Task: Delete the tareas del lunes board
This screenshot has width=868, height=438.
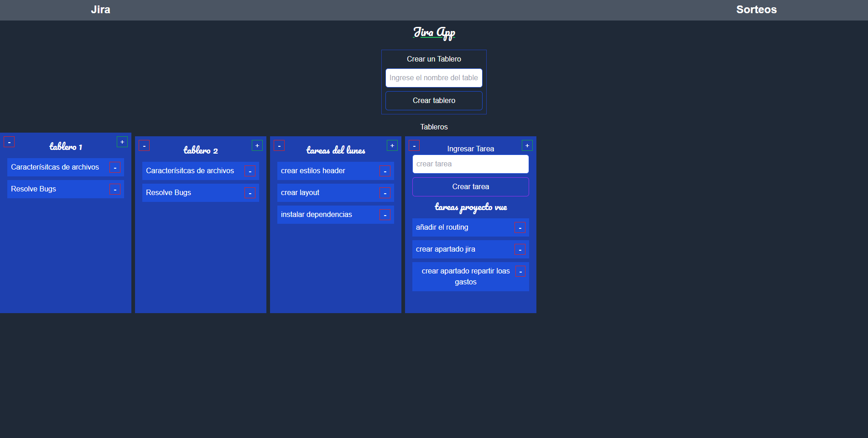Action: [279, 145]
